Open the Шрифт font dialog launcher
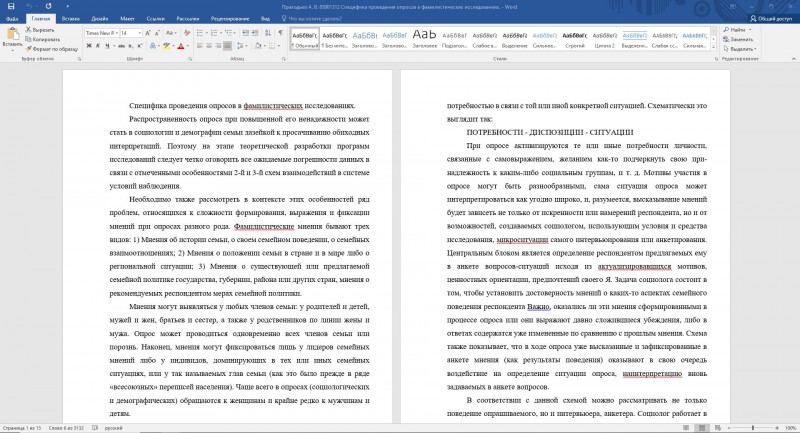Image resolution: width=800 pixels, height=433 pixels. (x=190, y=59)
